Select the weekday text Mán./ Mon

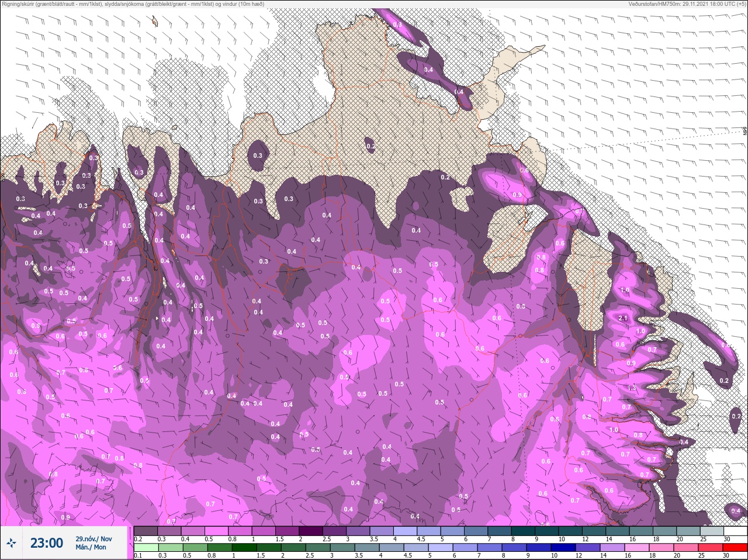tap(91, 547)
